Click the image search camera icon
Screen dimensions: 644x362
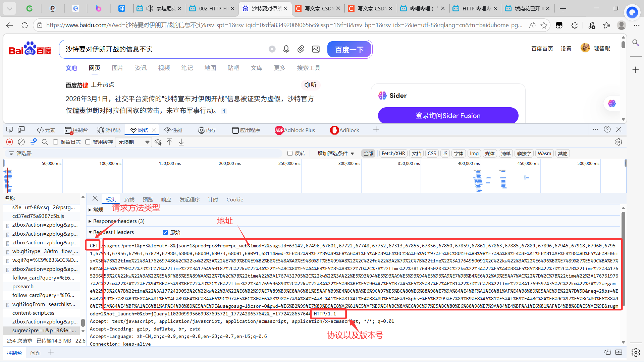(316, 49)
